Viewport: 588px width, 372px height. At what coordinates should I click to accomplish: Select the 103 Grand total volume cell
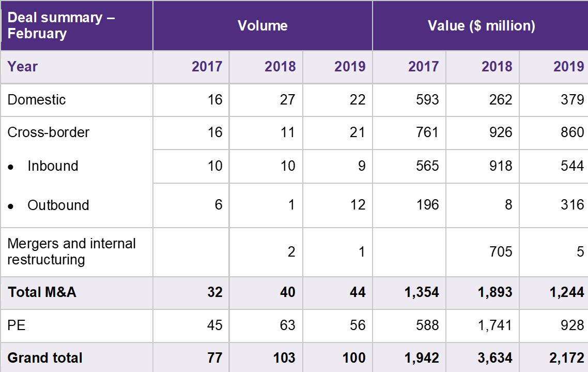[284, 358]
